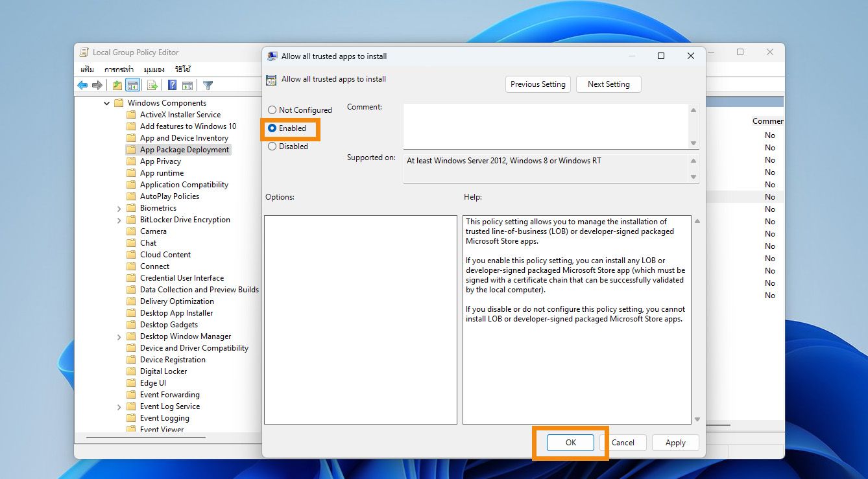Open the การกระทำ menu
868x479 pixels.
click(x=119, y=69)
